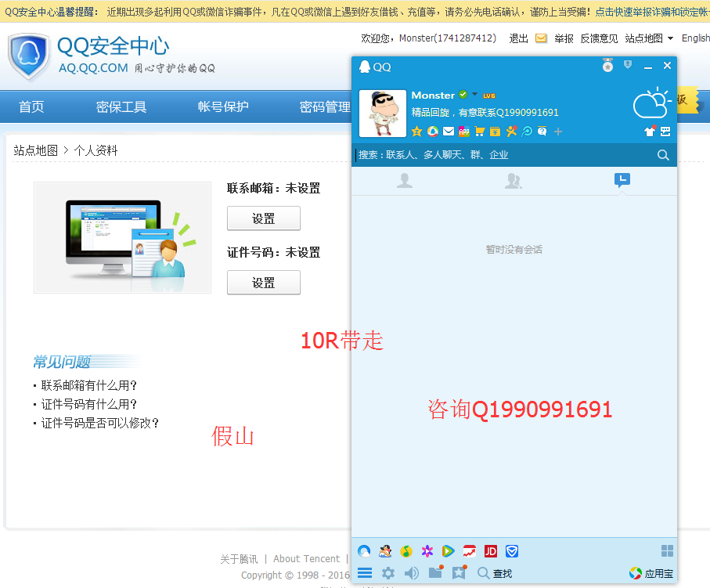This screenshot has height=588, width=710.
Task: Click the fraud report link in yellow banner
Action: point(652,12)
